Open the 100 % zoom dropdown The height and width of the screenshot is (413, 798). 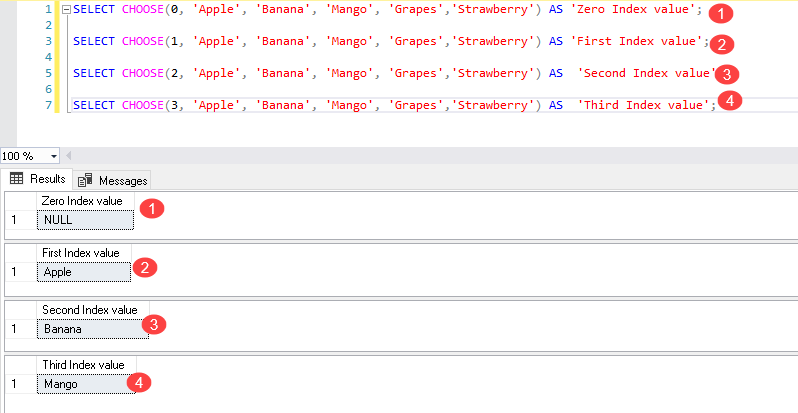[54, 156]
